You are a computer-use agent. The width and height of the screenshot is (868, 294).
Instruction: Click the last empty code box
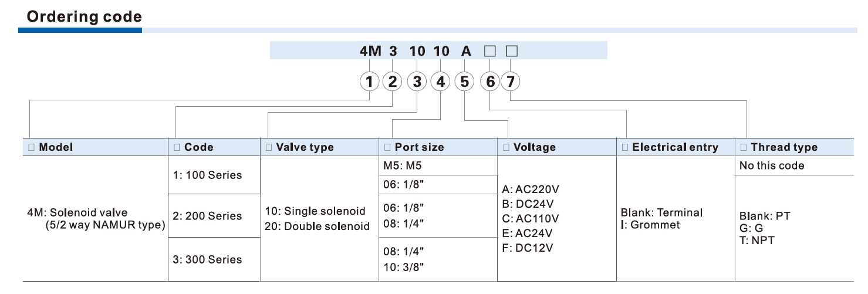(x=511, y=52)
